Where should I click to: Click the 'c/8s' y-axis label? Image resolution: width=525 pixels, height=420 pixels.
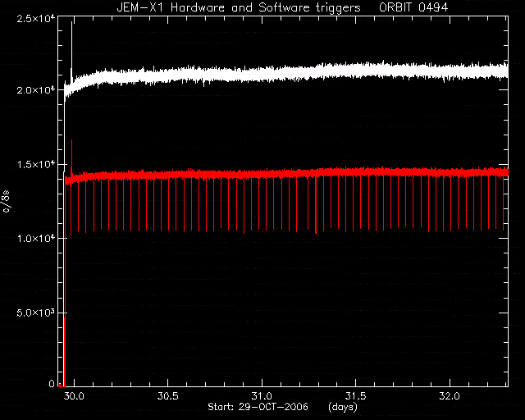tap(6, 201)
